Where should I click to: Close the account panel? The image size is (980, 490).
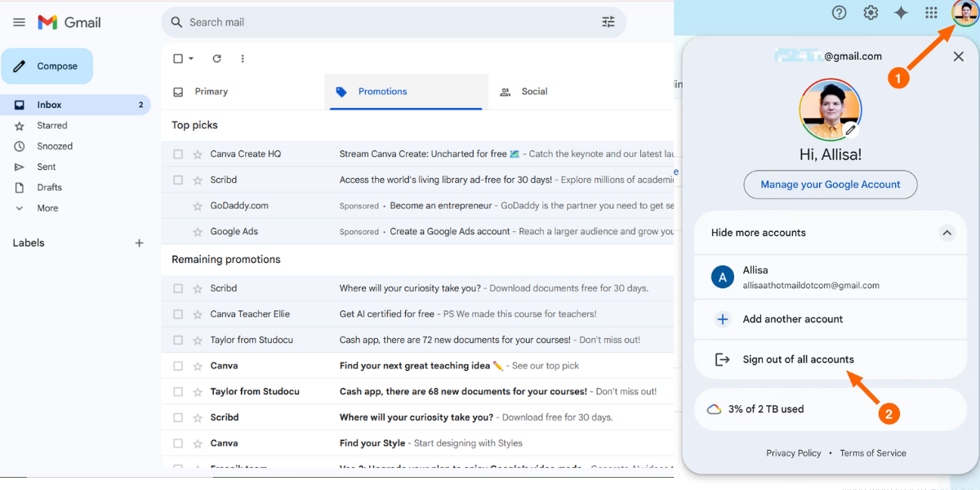(x=959, y=56)
